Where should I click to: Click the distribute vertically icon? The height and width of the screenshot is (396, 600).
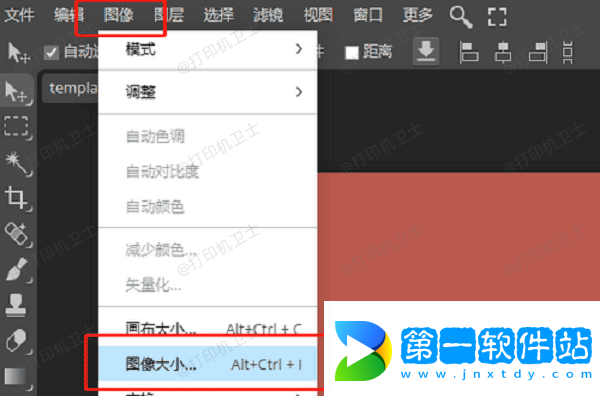coord(568,52)
